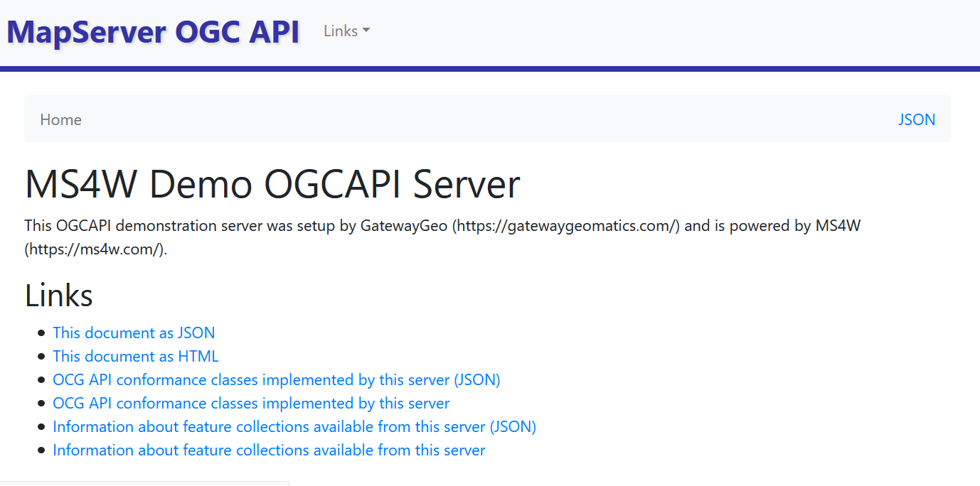Screen dimensions: 980x486
Task: Open the OCG API conformance classes link without JSON
Action: click(251, 403)
